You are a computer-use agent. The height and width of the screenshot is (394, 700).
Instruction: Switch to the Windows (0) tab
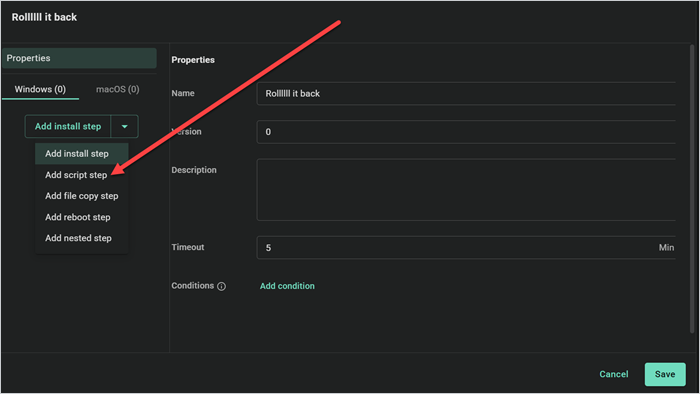click(x=40, y=89)
